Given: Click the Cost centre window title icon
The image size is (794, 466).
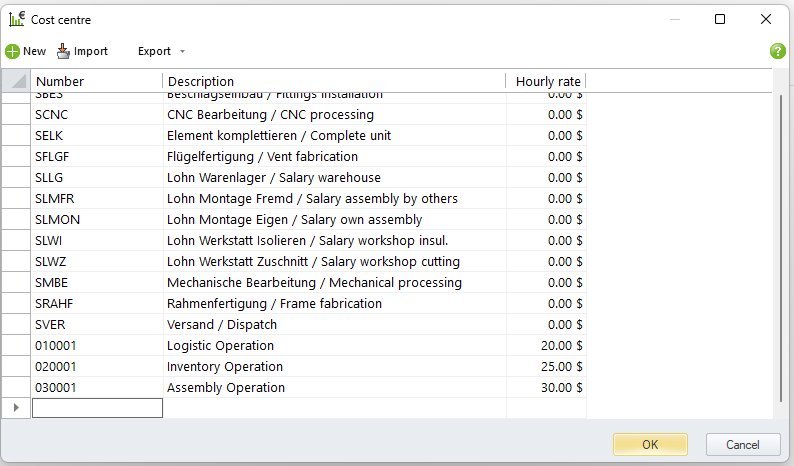Looking at the screenshot, I should click(x=17, y=19).
